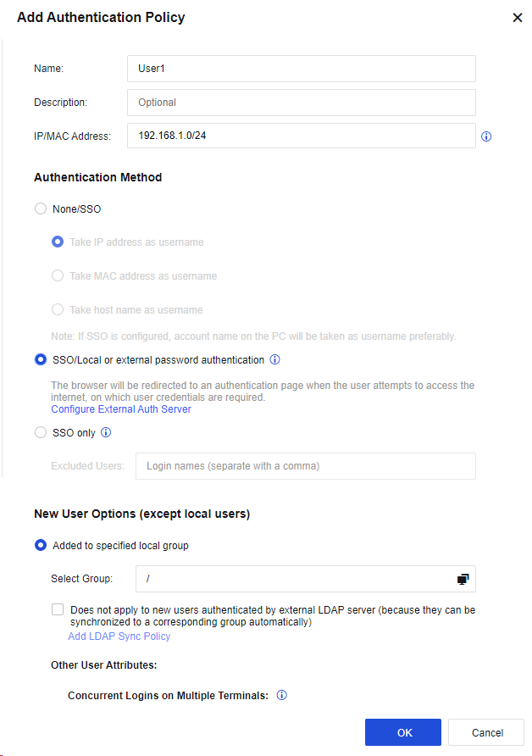
Task: Select the None/SSO authentication method
Action: (x=41, y=208)
